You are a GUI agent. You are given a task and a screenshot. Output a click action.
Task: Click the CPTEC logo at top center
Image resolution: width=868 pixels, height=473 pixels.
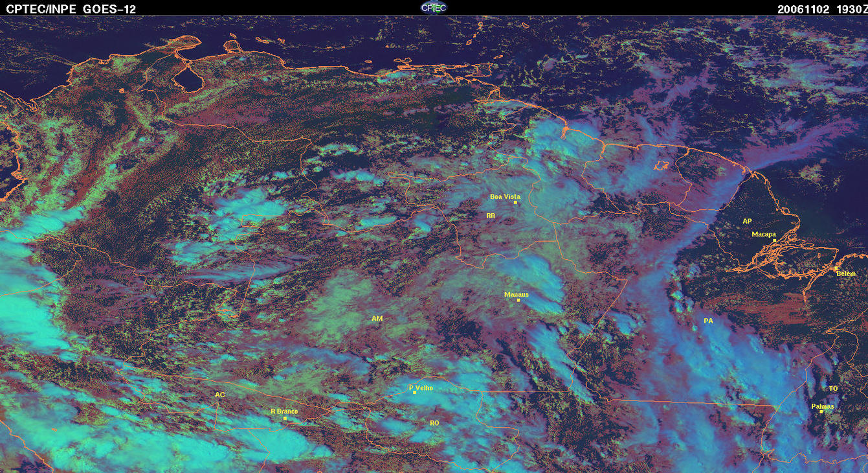coord(434,7)
